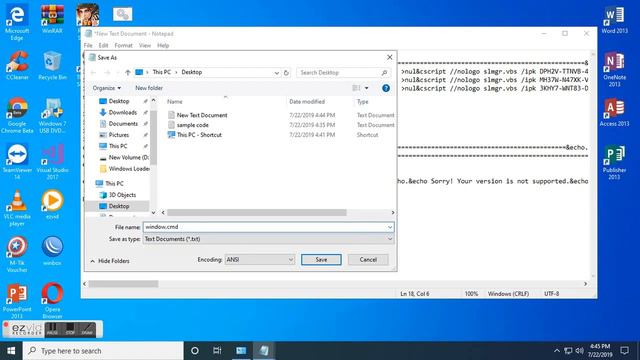The width and height of the screenshot is (640, 360).
Task: Click the Cancel button
Action: pyautogui.click(x=368, y=260)
